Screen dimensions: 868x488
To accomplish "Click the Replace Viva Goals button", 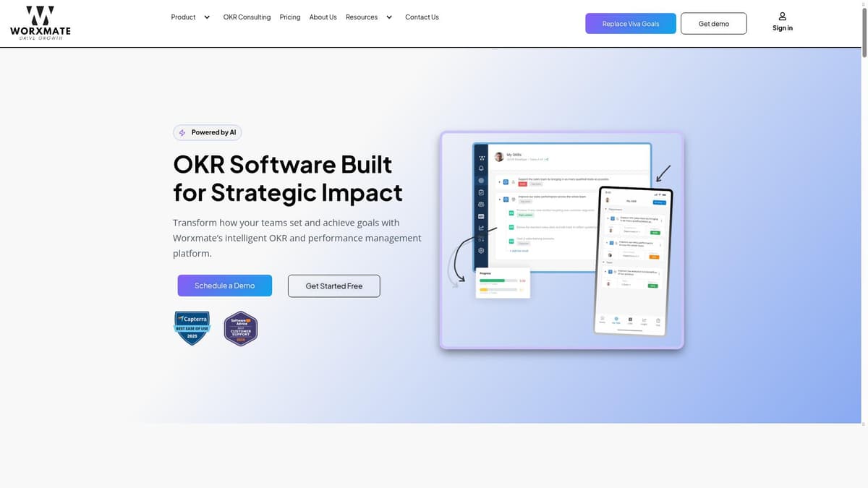I will point(631,24).
